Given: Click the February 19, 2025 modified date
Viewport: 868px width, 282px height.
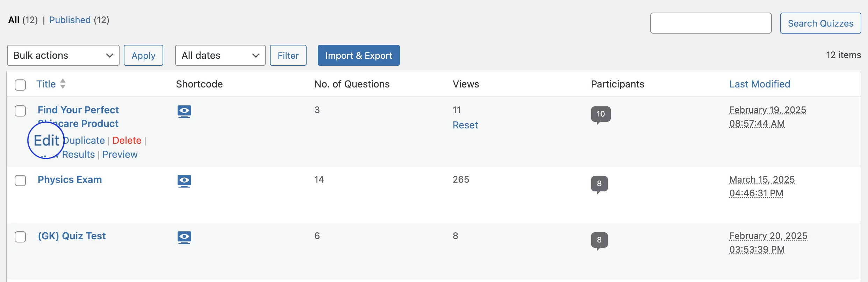Looking at the screenshot, I should [768, 117].
